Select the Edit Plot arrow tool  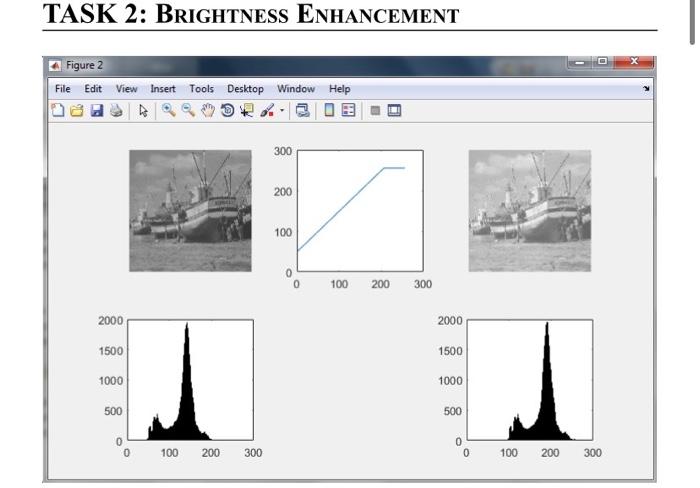click(143, 110)
